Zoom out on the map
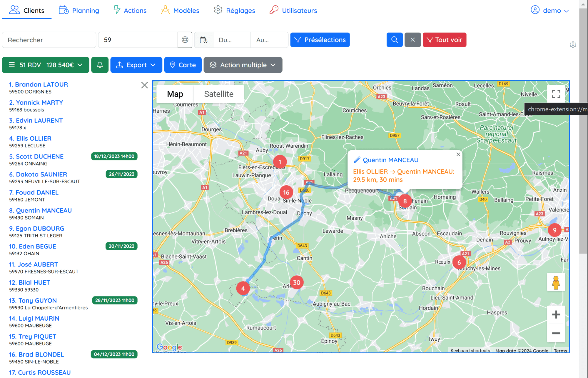Screen dimensions: 588x378 [x=556, y=333]
